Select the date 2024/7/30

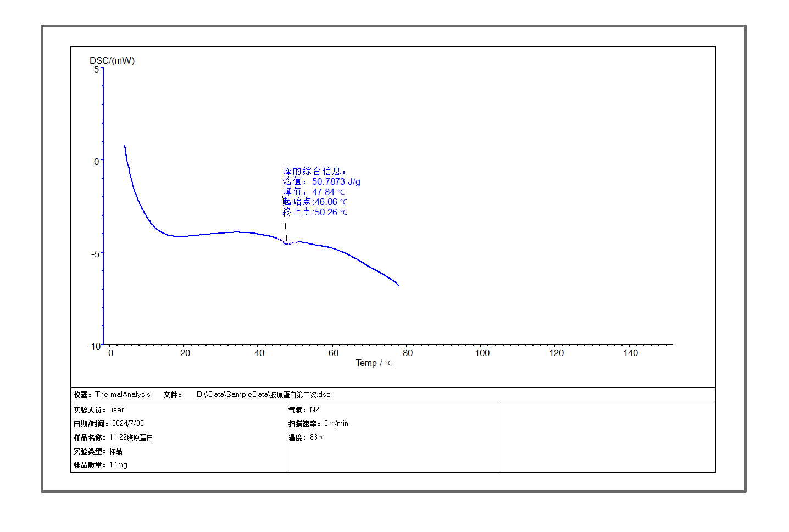[x=127, y=424]
